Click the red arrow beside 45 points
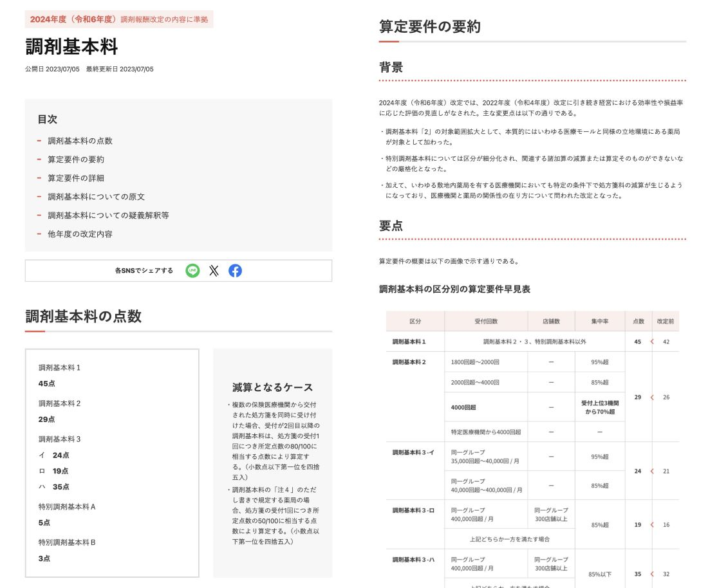Screen dimensions: 708x588 tap(652, 342)
